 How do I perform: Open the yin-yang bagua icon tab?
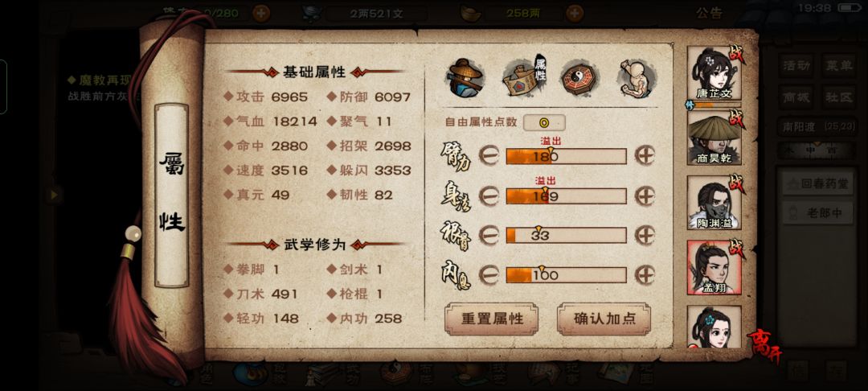point(579,79)
